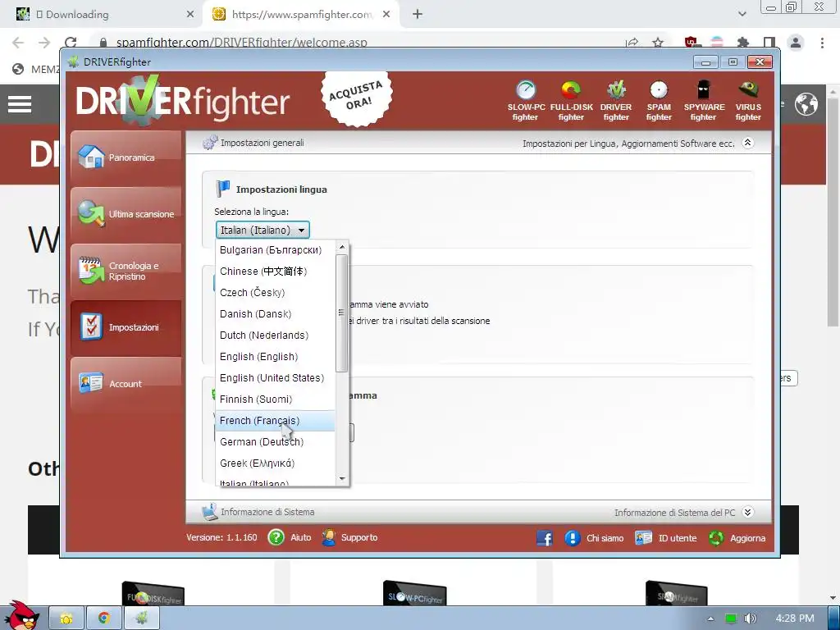Click the language list scrollbar thumb
Screen dimensions: 840x630
click(x=342, y=313)
